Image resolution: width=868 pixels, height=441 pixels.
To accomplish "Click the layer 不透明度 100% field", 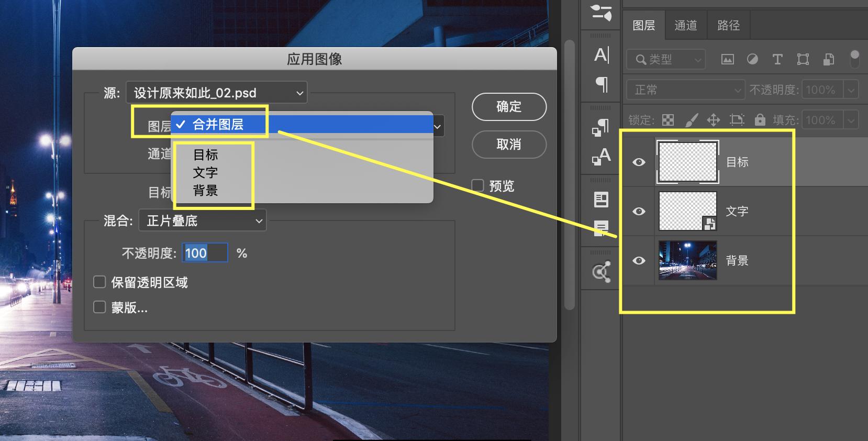I will pos(821,90).
